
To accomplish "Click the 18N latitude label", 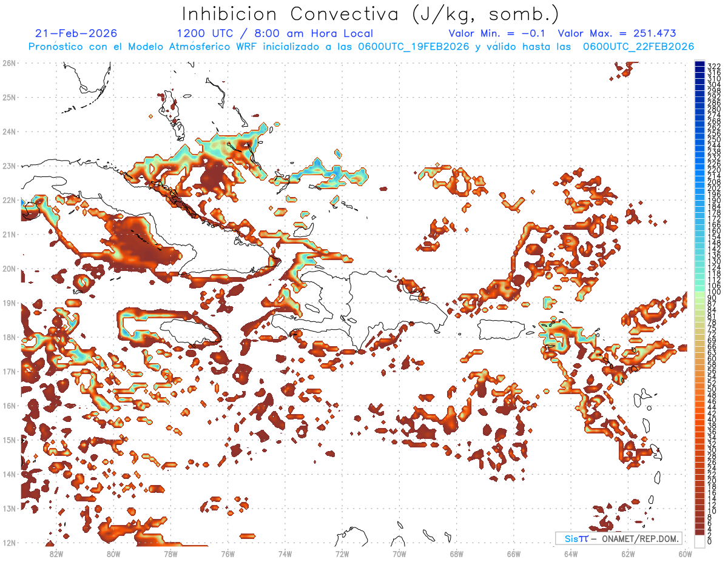I will click(x=8, y=337).
